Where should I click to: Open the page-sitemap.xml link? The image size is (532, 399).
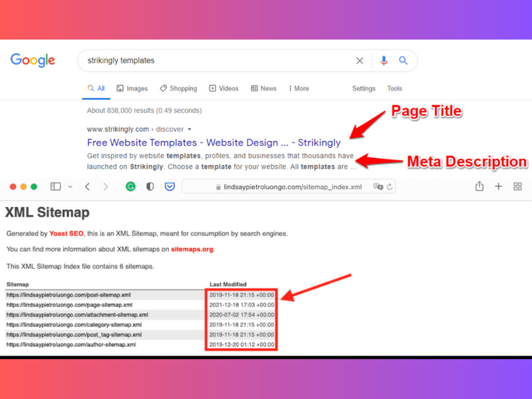[x=70, y=305]
